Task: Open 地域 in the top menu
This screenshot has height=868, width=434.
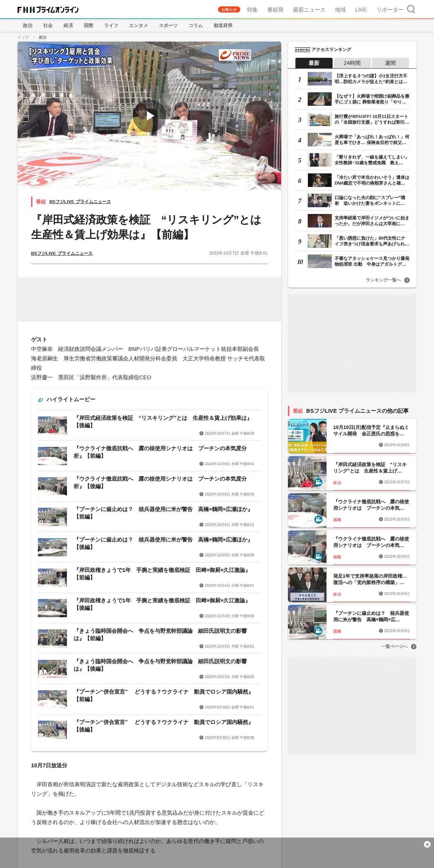Action: pyautogui.click(x=340, y=10)
